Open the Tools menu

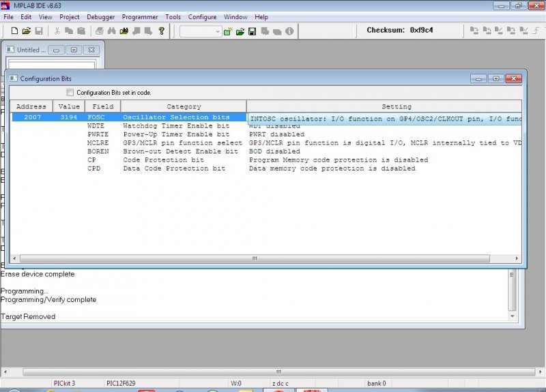click(173, 16)
